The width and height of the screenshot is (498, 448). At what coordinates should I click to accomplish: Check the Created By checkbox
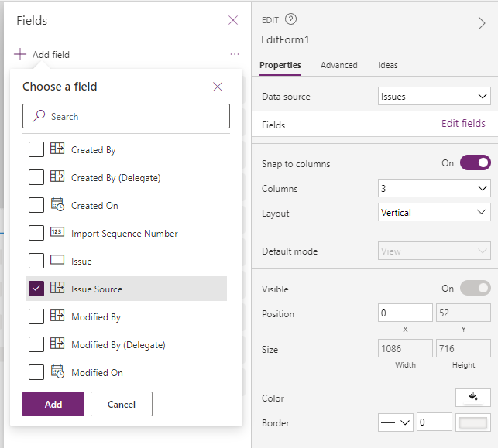[36, 149]
